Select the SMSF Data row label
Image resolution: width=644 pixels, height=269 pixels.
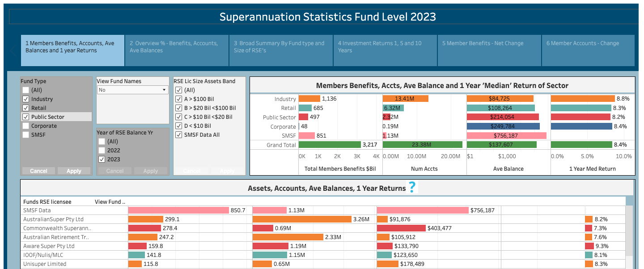[37, 210]
